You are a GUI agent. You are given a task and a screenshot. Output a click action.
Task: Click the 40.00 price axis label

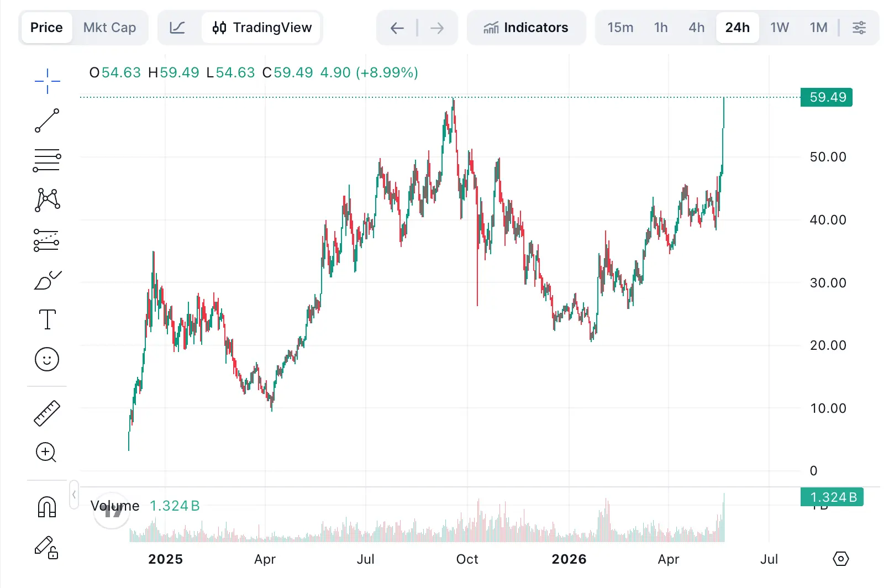(x=828, y=220)
